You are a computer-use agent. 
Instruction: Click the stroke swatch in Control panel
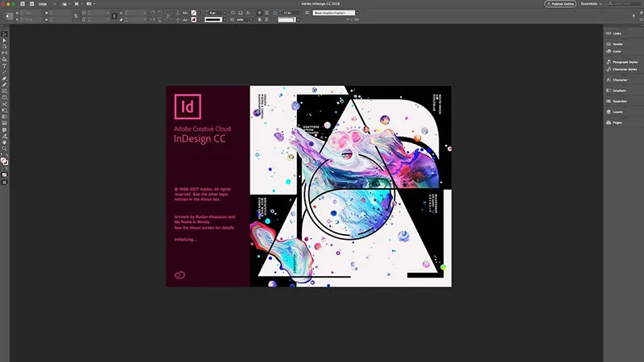coord(193,19)
